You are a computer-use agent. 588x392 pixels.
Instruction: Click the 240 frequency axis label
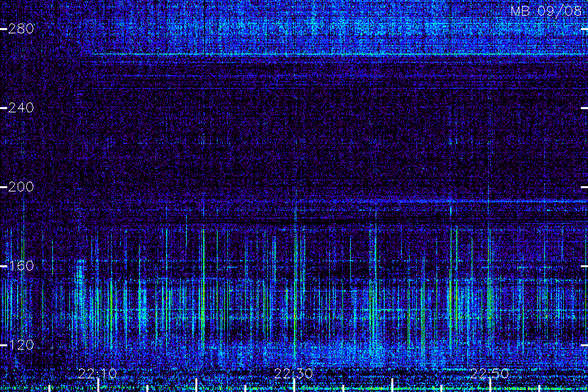21,108
